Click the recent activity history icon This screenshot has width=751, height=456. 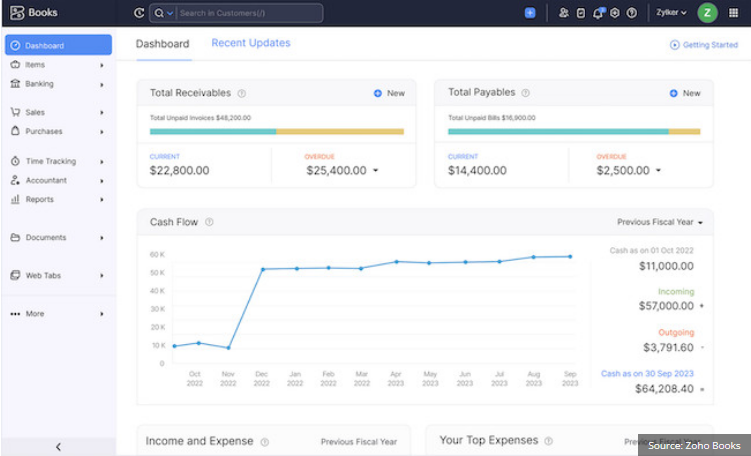click(139, 13)
